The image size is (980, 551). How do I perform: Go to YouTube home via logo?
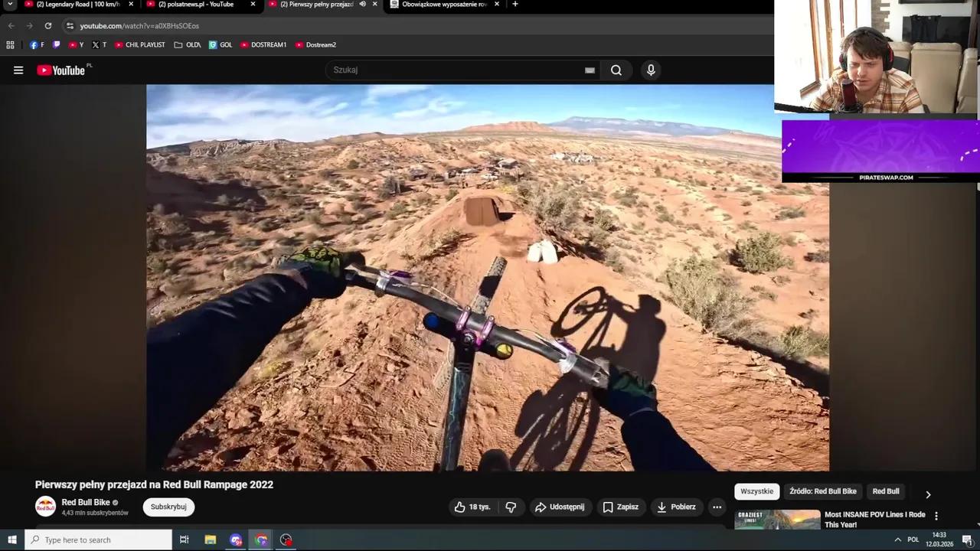pyautogui.click(x=61, y=70)
